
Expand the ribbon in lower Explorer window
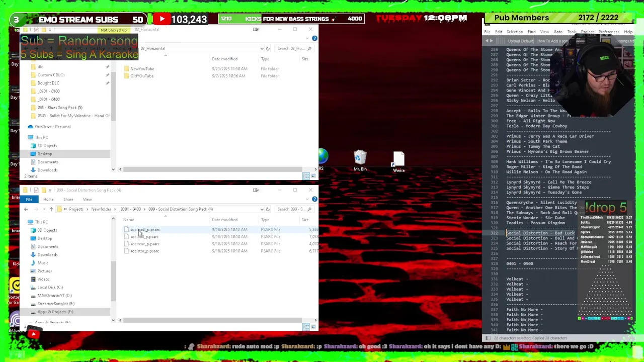(308, 199)
